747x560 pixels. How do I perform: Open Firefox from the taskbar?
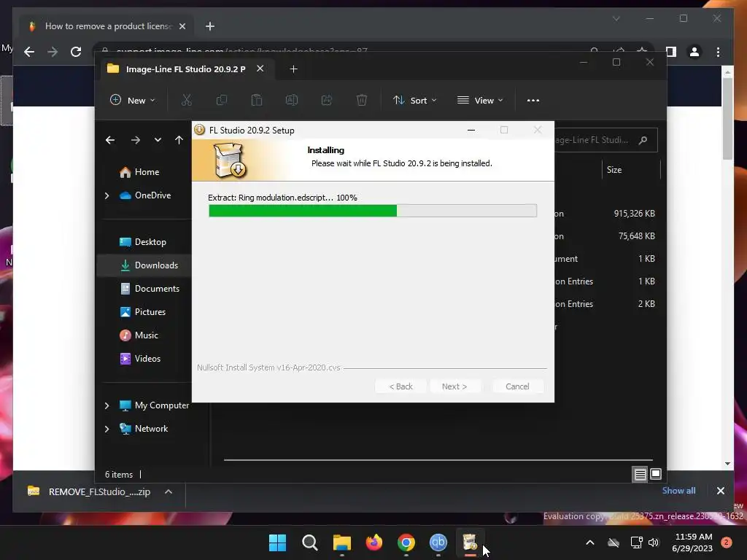point(374,542)
